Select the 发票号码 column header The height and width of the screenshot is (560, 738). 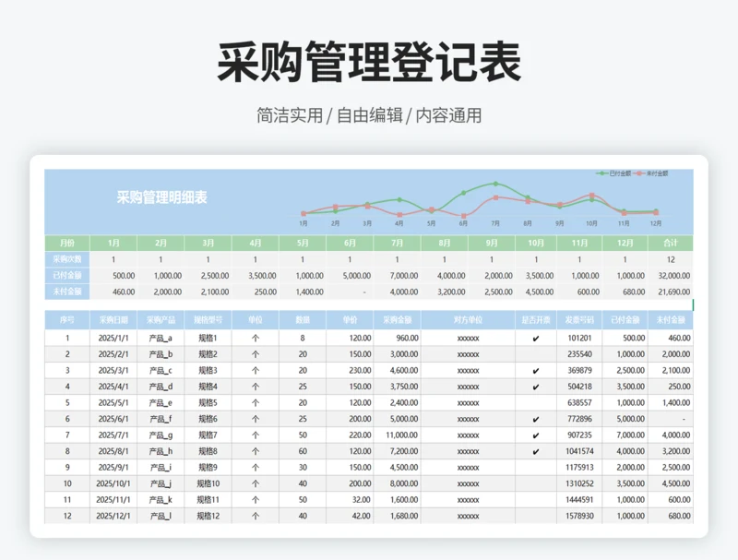pos(579,320)
